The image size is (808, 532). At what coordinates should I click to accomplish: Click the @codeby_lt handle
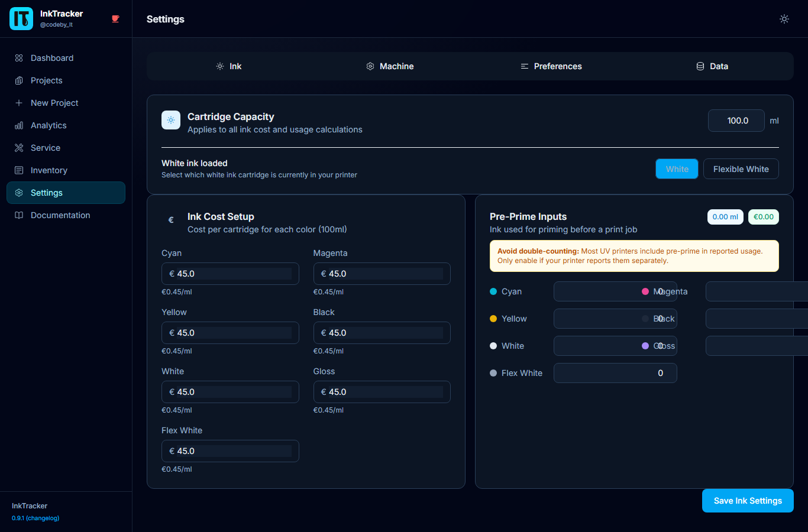pyautogui.click(x=56, y=25)
